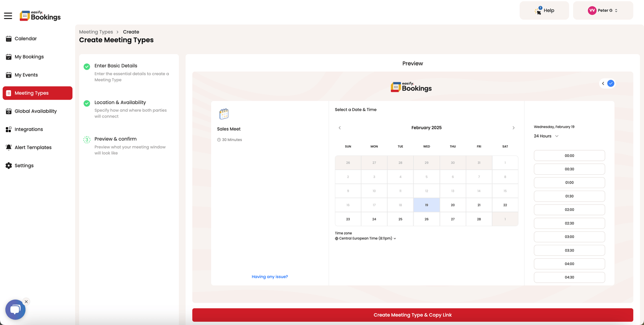644x325 pixels.
Task: Open the Central European Time zone dropdown
Action: tap(366, 239)
